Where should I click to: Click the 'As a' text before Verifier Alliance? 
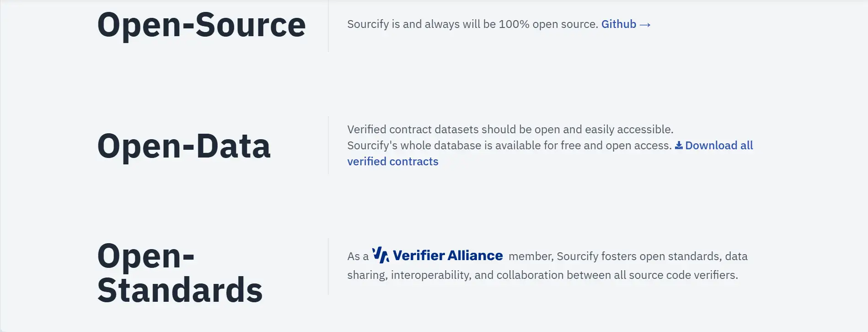click(x=358, y=256)
